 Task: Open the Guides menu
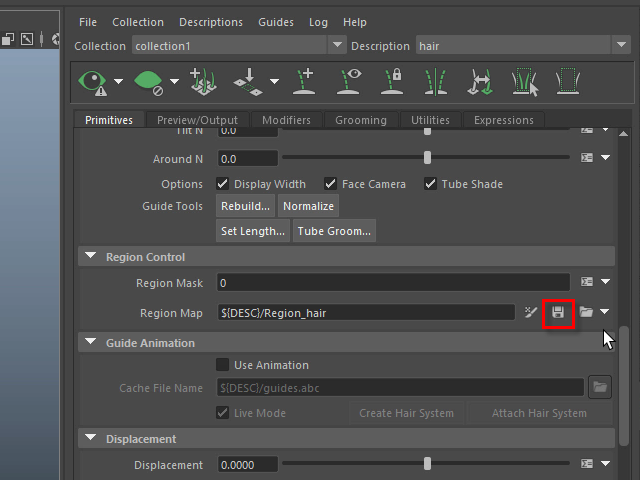[276, 22]
